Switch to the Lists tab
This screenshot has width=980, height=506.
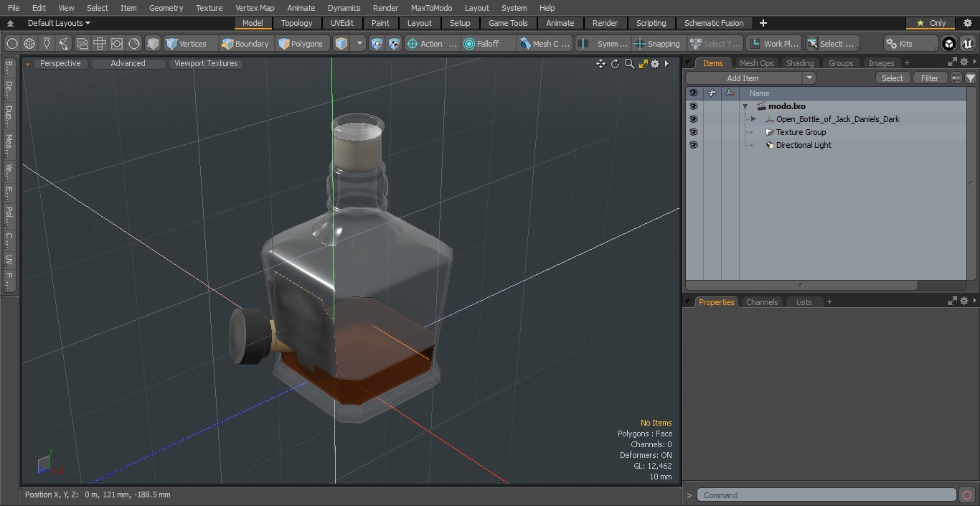tap(804, 302)
